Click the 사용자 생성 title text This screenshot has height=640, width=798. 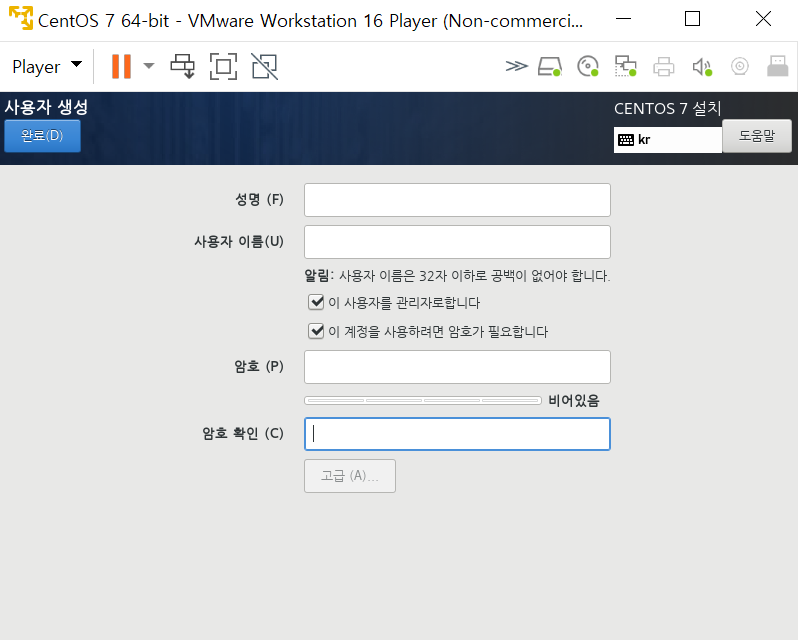(x=46, y=107)
